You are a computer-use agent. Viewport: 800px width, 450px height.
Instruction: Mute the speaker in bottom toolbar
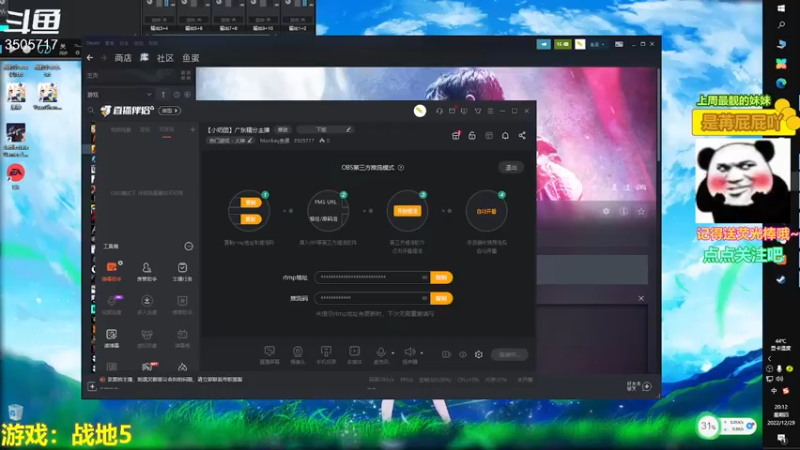pyautogui.click(x=409, y=354)
